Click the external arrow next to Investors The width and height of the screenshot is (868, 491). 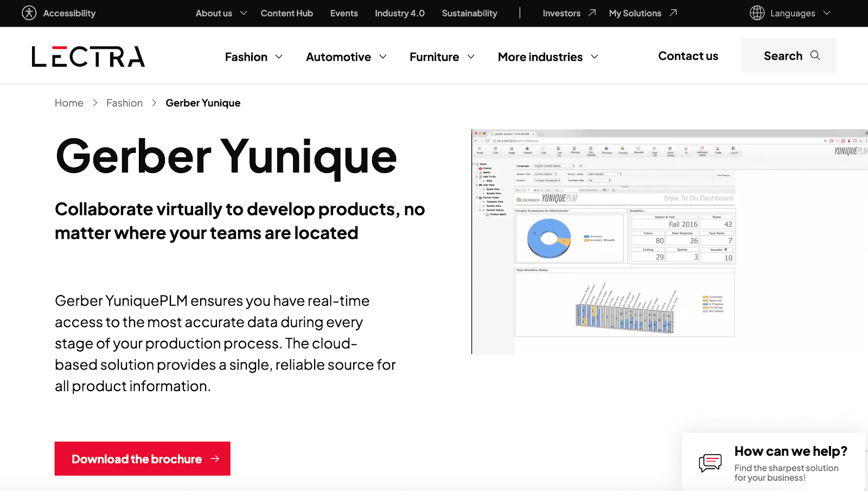click(592, 13)
